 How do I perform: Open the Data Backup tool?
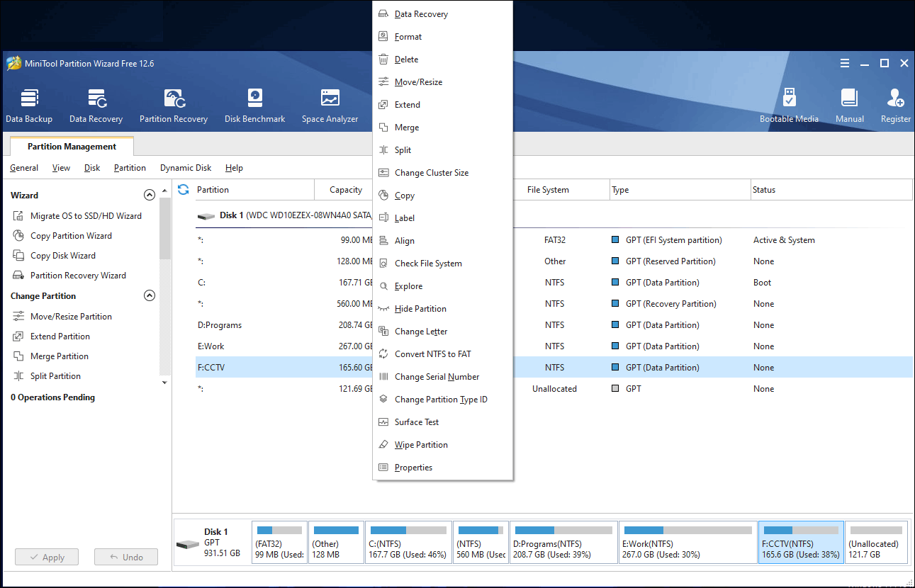[29, 106]
